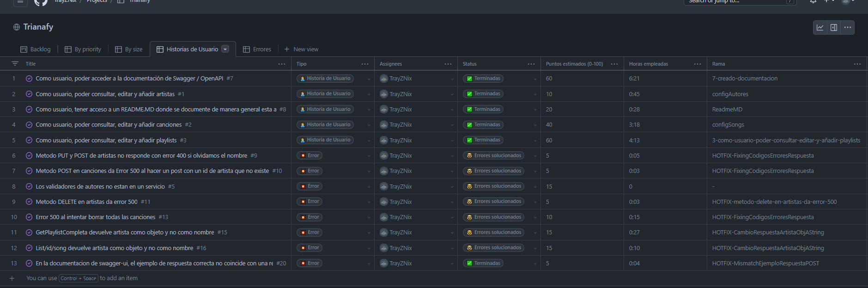Open the Title column options dots
This screenshot has height=288, width=868.
(282, 64)
